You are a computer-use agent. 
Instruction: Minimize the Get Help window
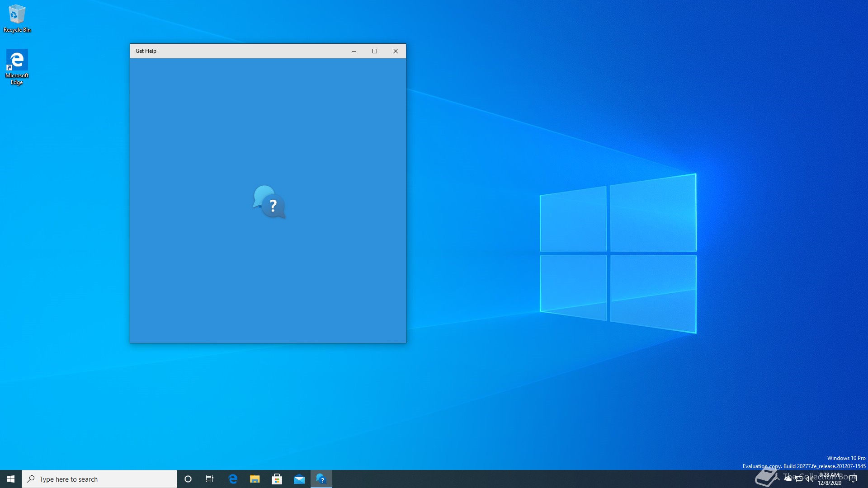point(354,51)
